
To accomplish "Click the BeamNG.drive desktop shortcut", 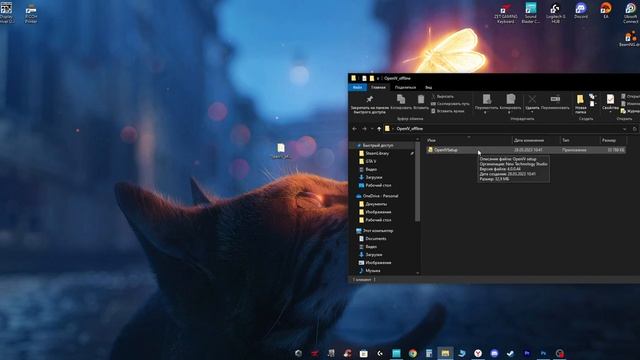I will tap(630, 40).
